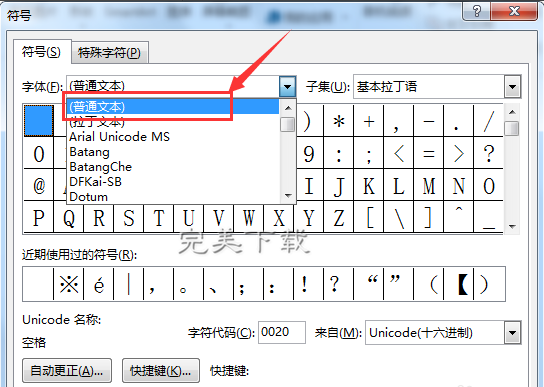Select letter S in symbol grid

(x=129, y=217)
